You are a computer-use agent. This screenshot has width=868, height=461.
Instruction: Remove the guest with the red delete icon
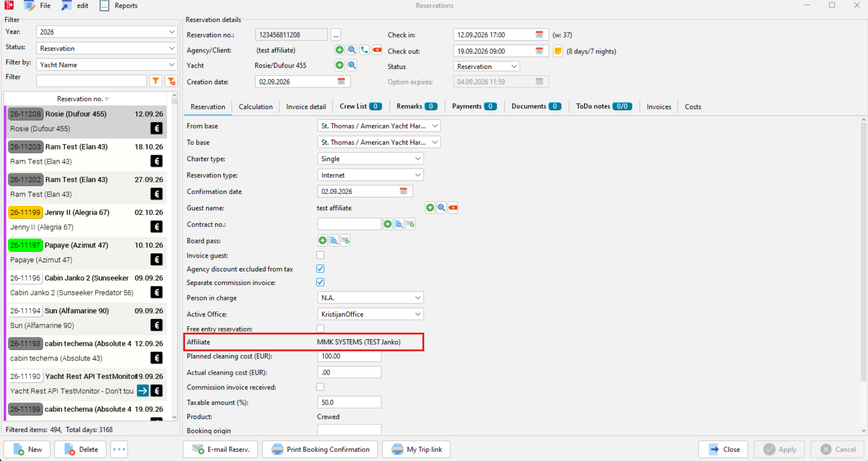[453, 208]
